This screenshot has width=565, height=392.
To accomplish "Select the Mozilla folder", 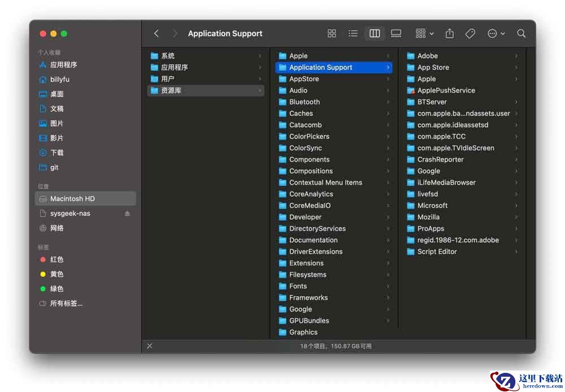I will click(x=462, y=217).
